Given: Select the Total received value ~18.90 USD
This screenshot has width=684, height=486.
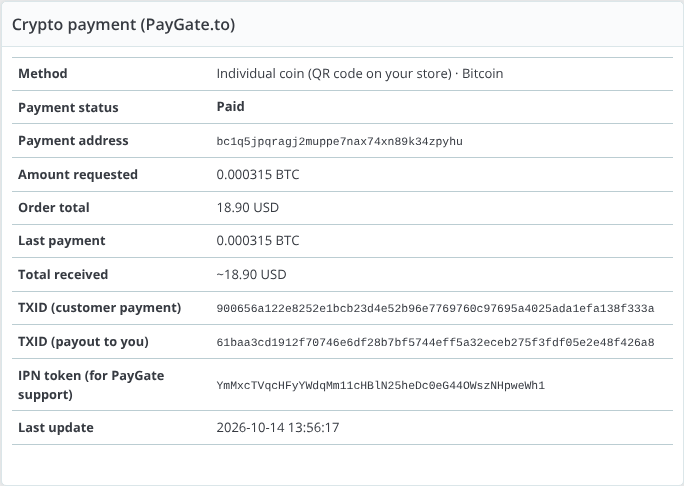Looking at the screenshot, I should click(251, 274).
